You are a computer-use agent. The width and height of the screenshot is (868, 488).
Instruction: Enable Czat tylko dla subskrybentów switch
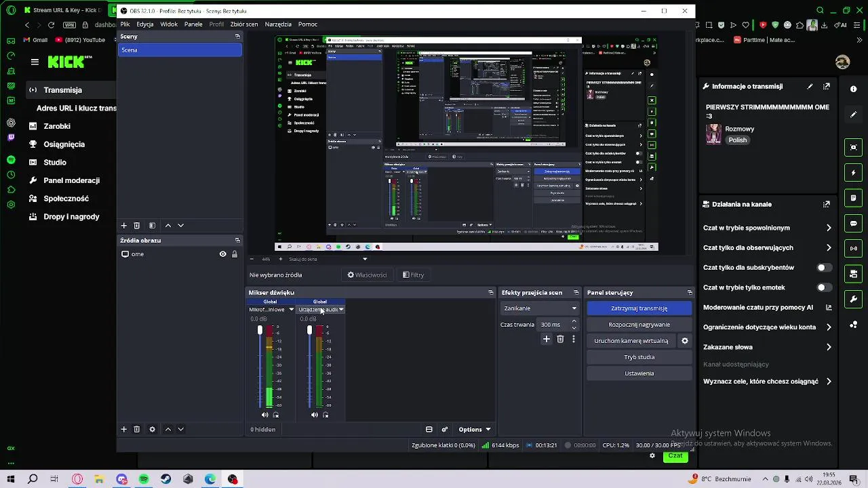tap(823, 268)
